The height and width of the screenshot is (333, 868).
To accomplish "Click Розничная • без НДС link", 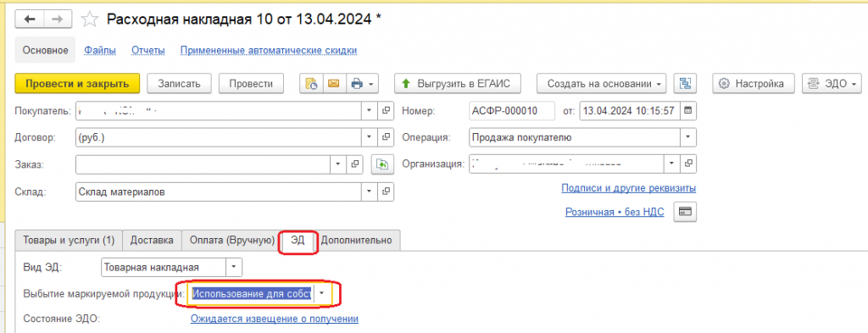I will pos(615,212).
